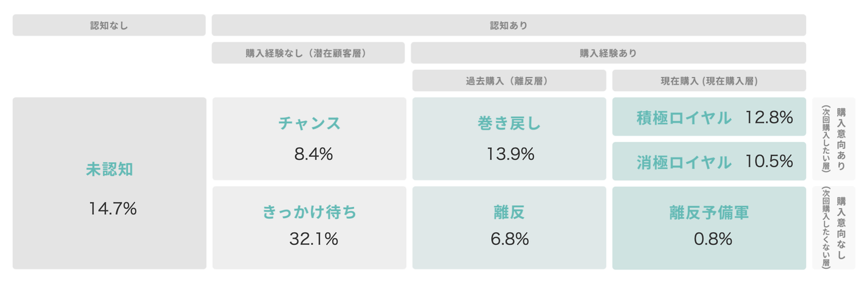Select the 巻き戻し segment title
The height and width of the screenshot is (284, 868).
509,123
